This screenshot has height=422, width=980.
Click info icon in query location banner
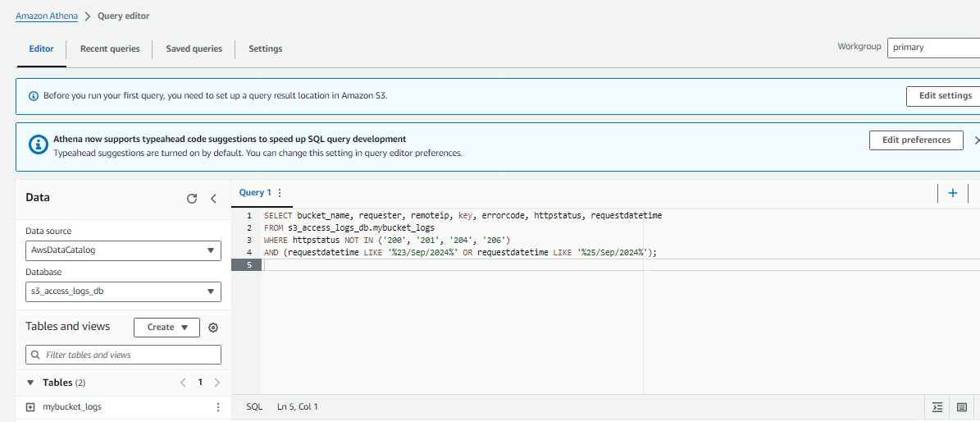(x=34, y=96)
